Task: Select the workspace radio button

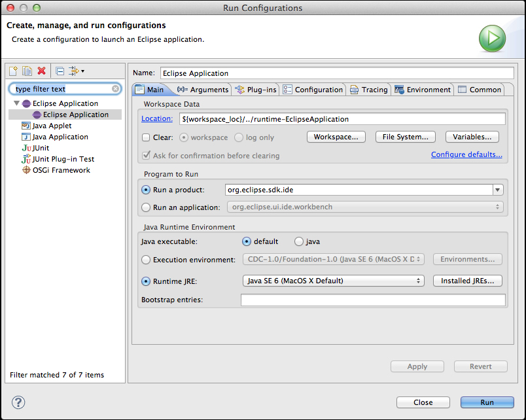Action: click(183, 137)
